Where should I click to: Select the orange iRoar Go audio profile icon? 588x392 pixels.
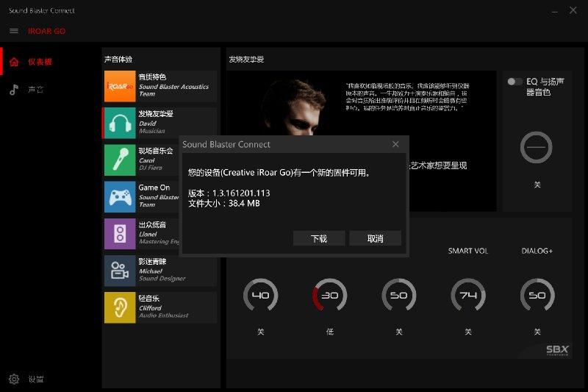click(120, 86)
